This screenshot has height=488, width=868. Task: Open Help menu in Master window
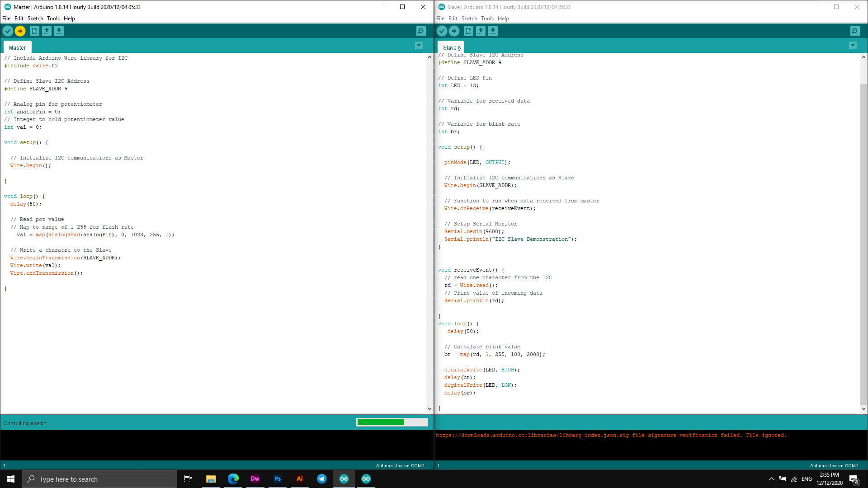(69, 19)
